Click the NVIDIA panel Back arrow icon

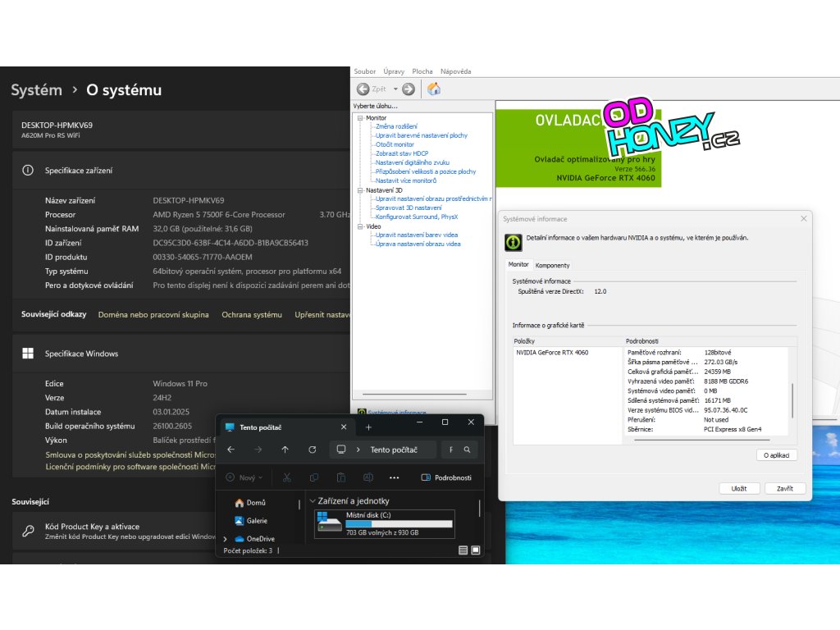pos(363,89)
